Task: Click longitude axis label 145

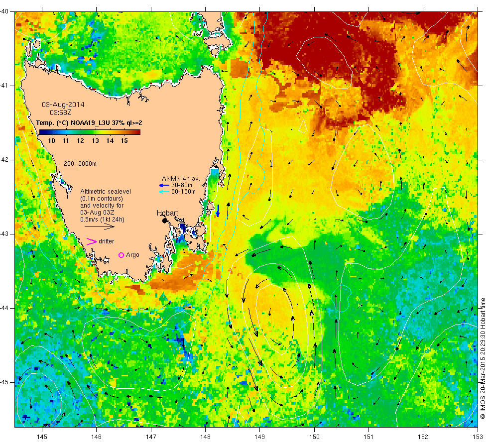Action: coord(42,437)
